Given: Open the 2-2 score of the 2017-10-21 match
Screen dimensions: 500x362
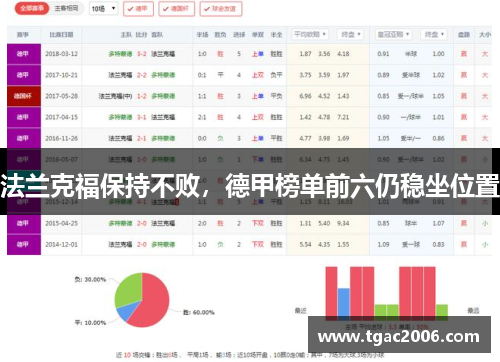Looking at the screenshot, I should coord(142,75).
